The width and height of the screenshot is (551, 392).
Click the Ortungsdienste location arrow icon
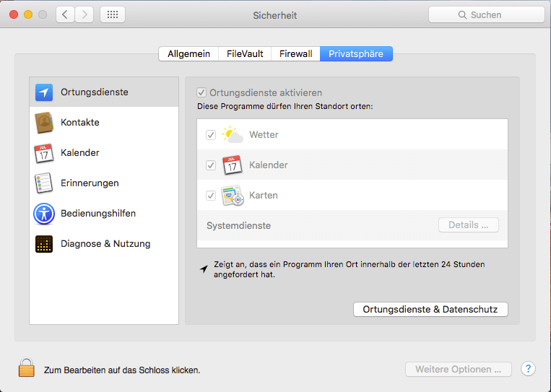pyautogui.click(x=44, y=92)
